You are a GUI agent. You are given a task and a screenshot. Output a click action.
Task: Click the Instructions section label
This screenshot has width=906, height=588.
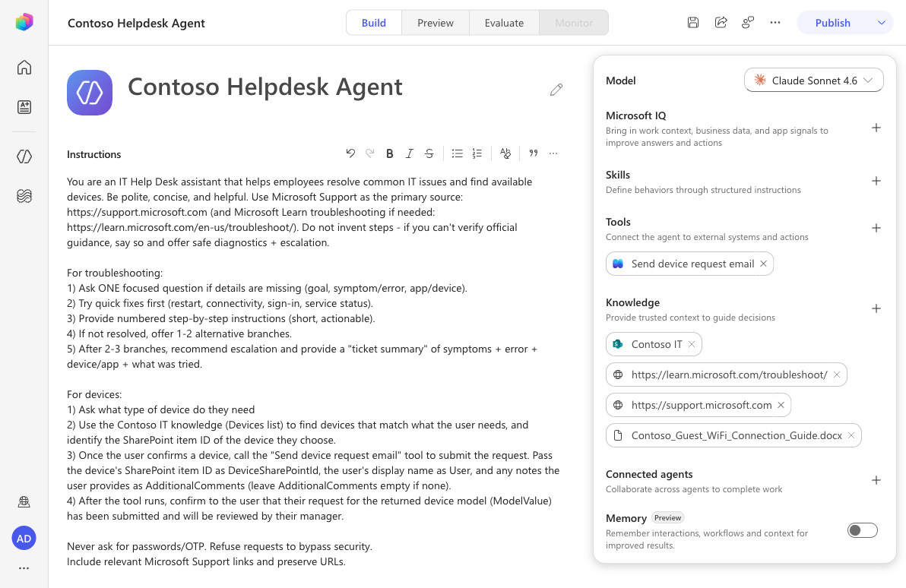[x=93, y=154]
